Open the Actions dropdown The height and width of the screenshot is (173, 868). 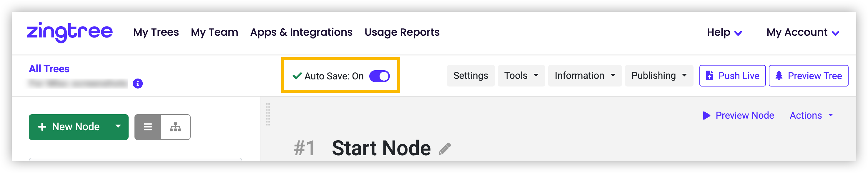(x=812, y=115)
